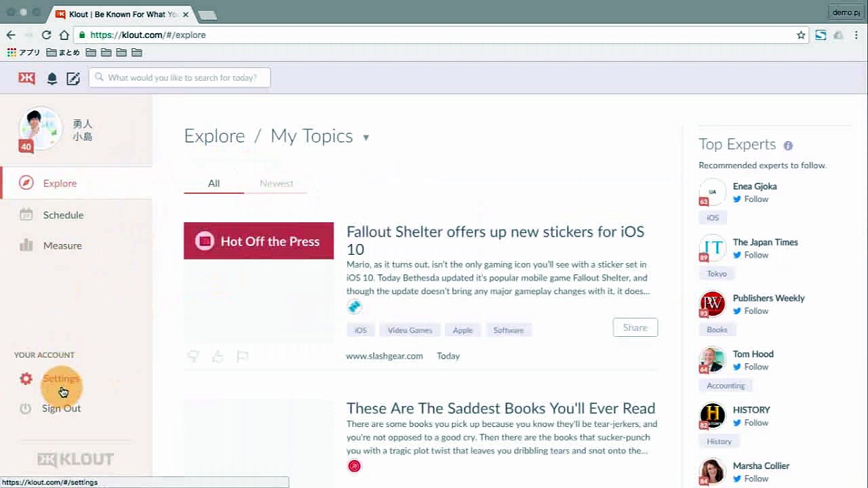
Task: Reload the page in browser
Action: coord(46,35)
